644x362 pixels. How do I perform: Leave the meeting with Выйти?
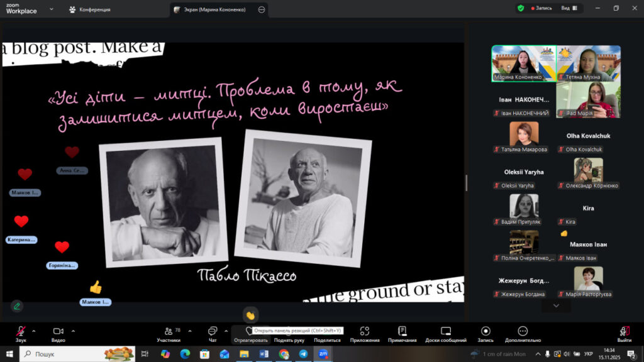[x=625, y=332]
